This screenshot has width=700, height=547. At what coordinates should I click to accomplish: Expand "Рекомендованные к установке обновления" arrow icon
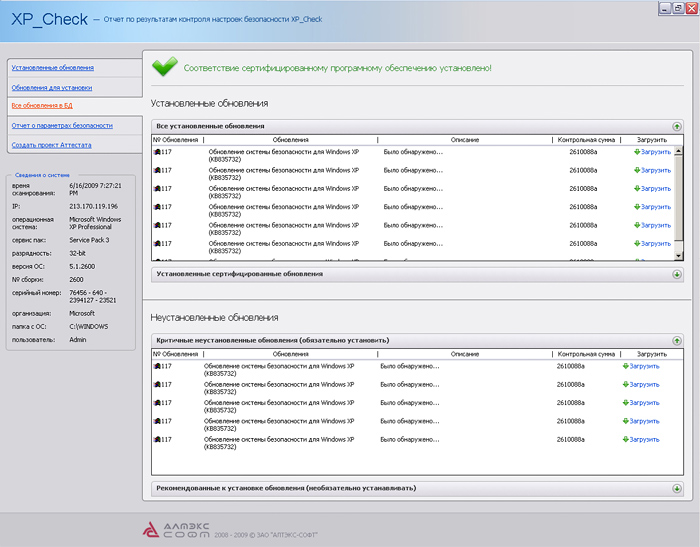[x=677, y=489]
